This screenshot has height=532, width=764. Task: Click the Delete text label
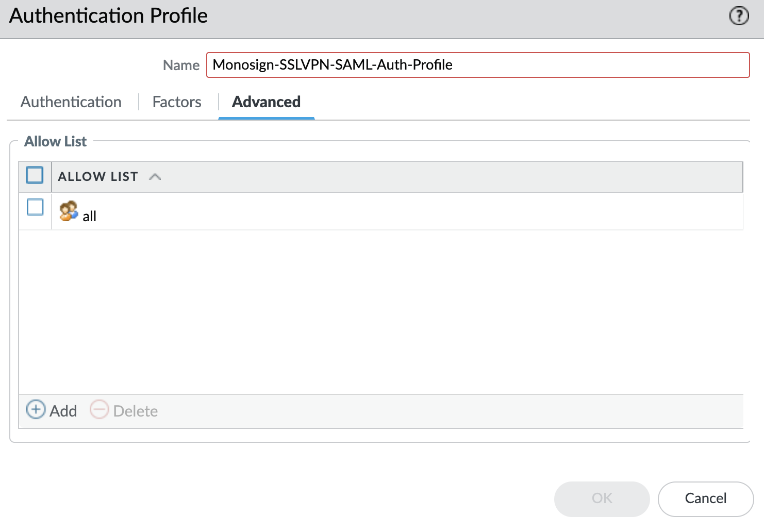[136, 411]
